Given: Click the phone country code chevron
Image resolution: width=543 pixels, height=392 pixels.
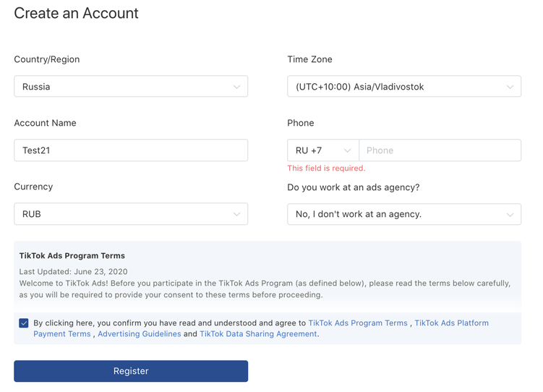Looking at the screenshot, I should (347, 150).
